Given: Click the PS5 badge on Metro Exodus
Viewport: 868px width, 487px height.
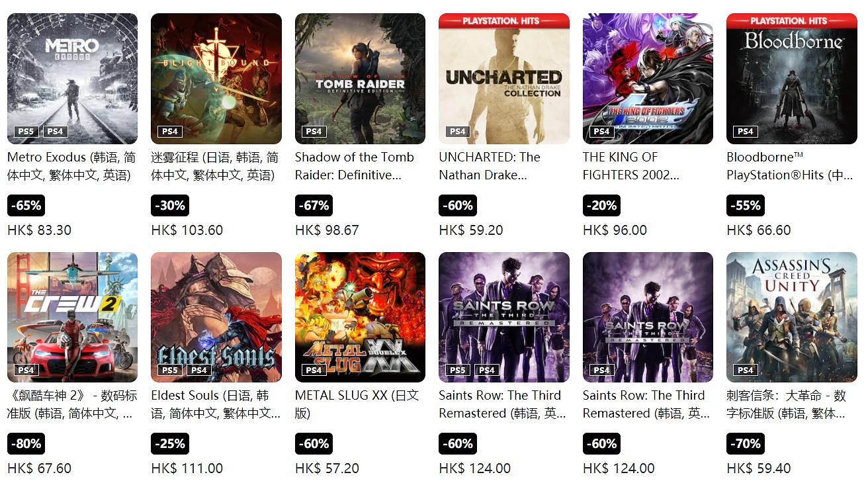Looking at the screenshot, I should tap(26, 132).
